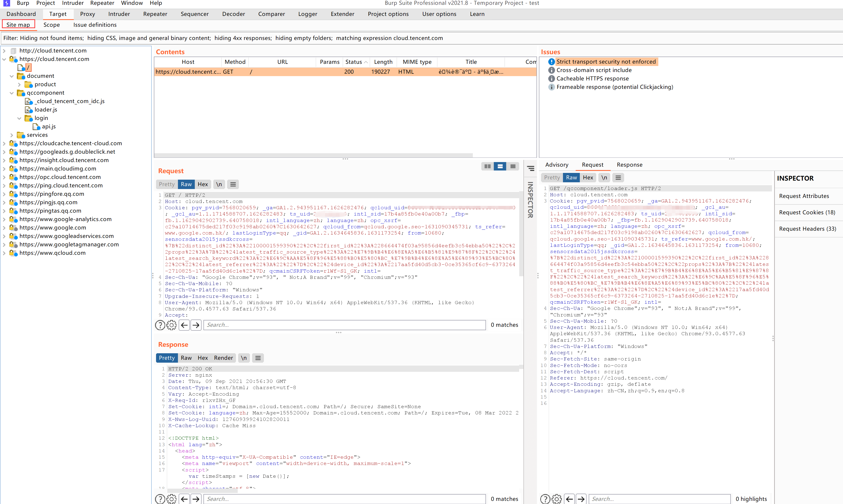The height and width of the screenshot is (504, 843).
Task: Open search settings gear under Response
Action: click(x=171, y=499)
